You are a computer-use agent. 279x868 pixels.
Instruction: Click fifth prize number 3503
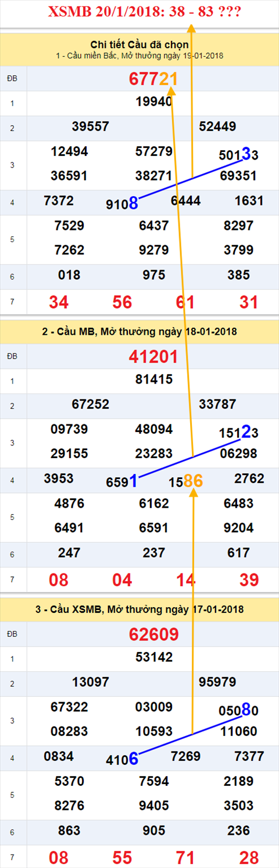point(238,805)
